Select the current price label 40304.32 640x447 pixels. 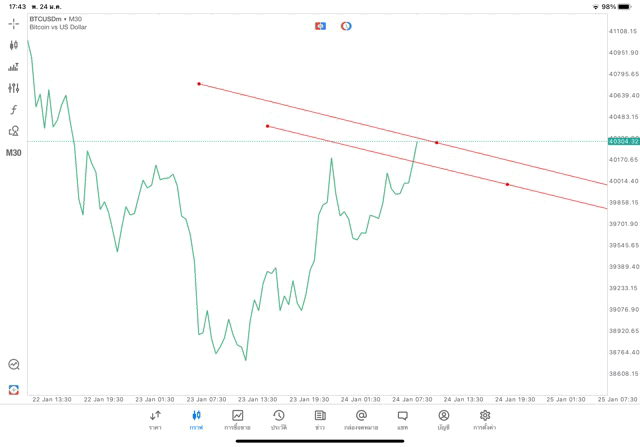623,141
